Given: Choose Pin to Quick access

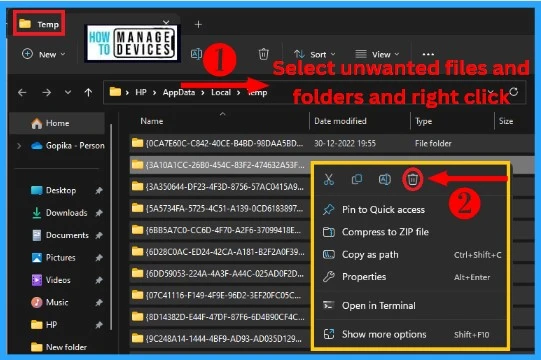Looking at the screenshot, I should pos(412,210).
